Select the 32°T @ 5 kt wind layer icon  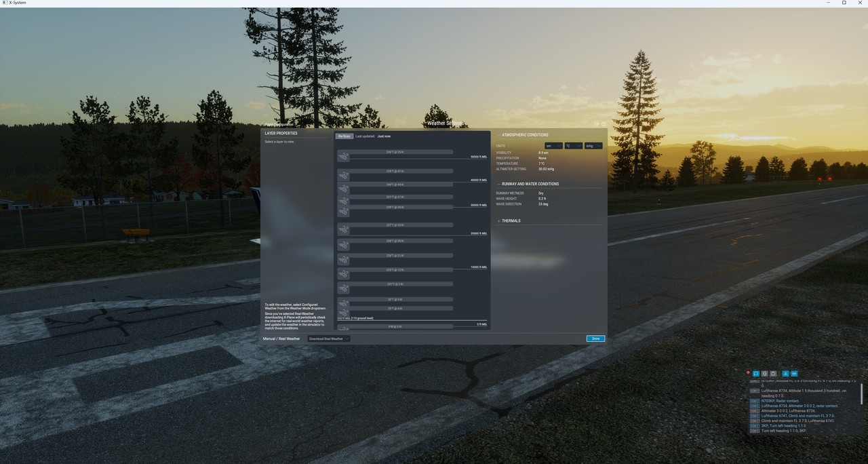coord(344,303)
